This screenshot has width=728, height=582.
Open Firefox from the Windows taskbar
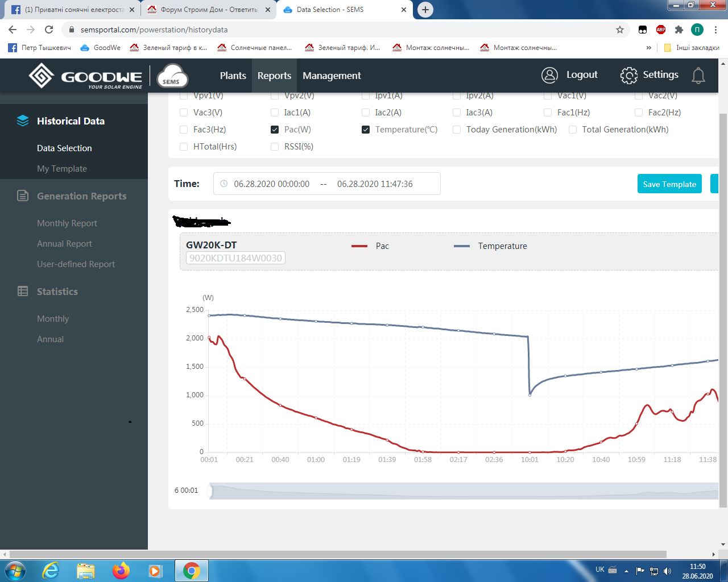tap(121, 570)
